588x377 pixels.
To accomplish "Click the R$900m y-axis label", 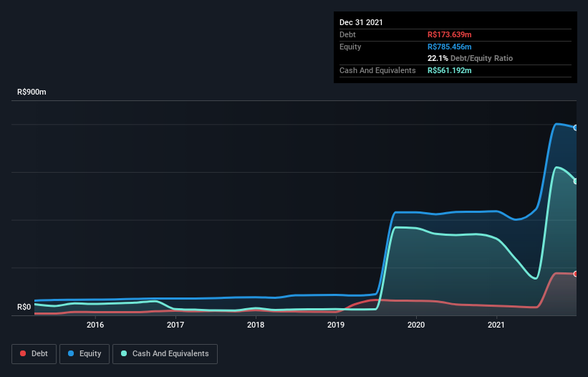I will tap(32, 92).
